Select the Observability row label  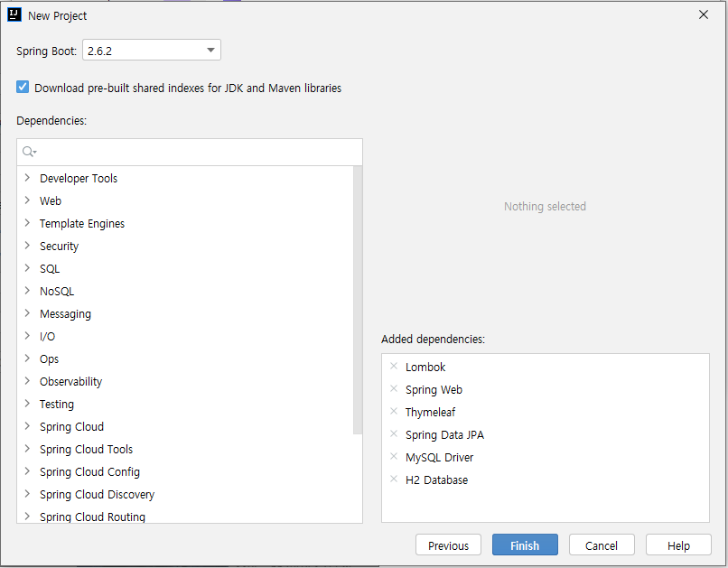coord(71,381)
